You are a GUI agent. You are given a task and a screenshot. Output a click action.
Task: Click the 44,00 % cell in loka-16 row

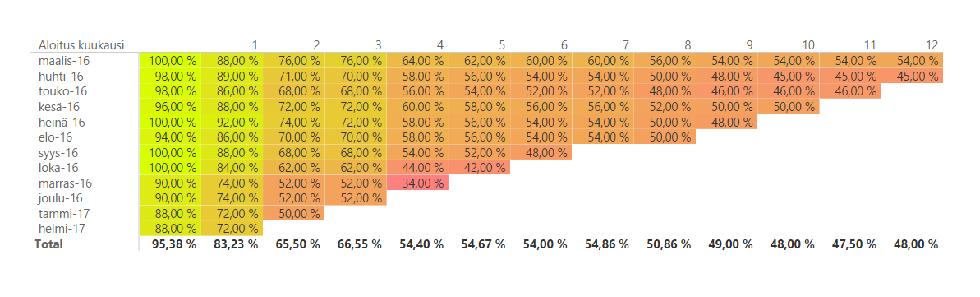(417, 168)
